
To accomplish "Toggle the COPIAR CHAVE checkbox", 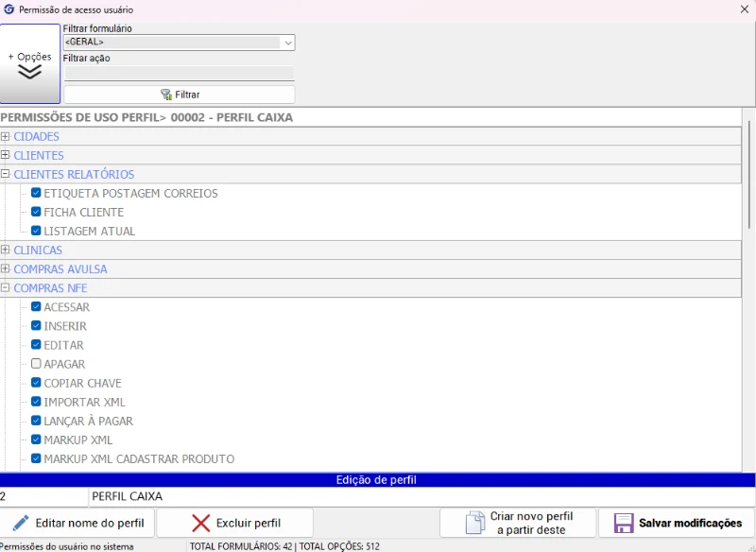I will pyautogui.click(x=36, y=382).
